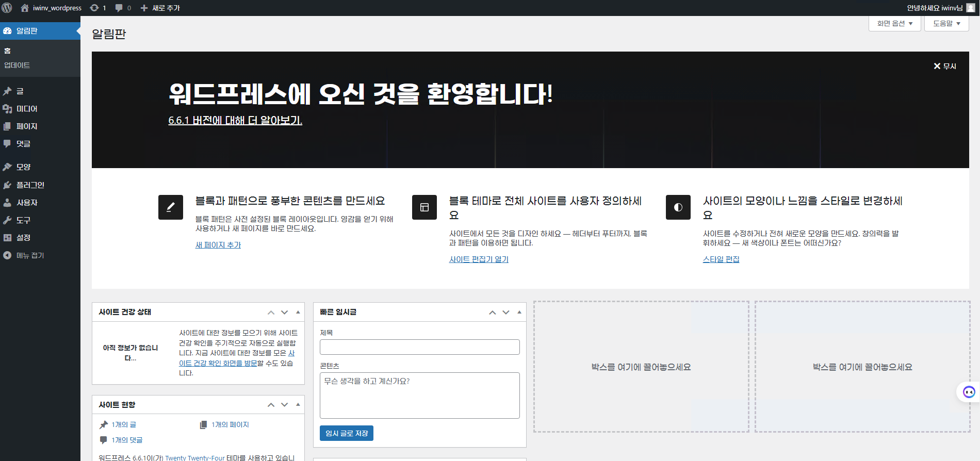
Task: Collapse menu with 메뉴 접기 arrow icon
Action: 7,255
